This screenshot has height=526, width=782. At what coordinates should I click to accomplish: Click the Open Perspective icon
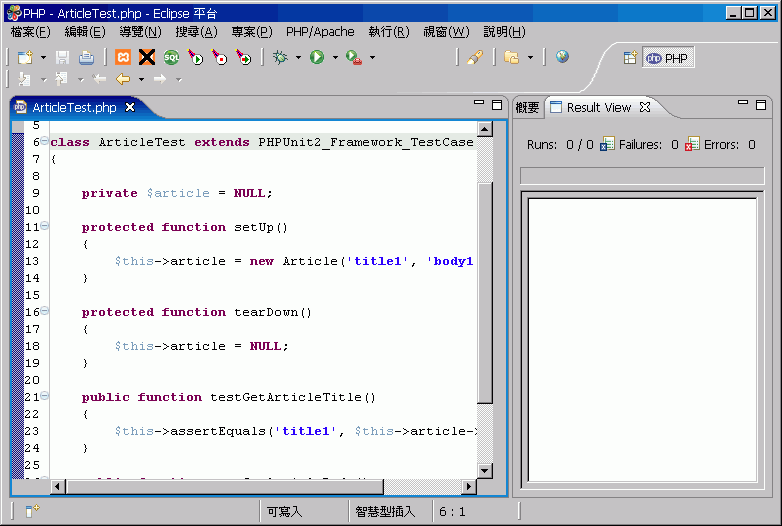(630, 58)
